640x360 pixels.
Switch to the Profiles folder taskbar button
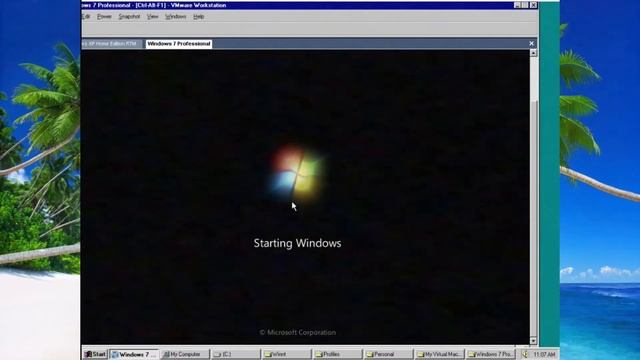338,354
